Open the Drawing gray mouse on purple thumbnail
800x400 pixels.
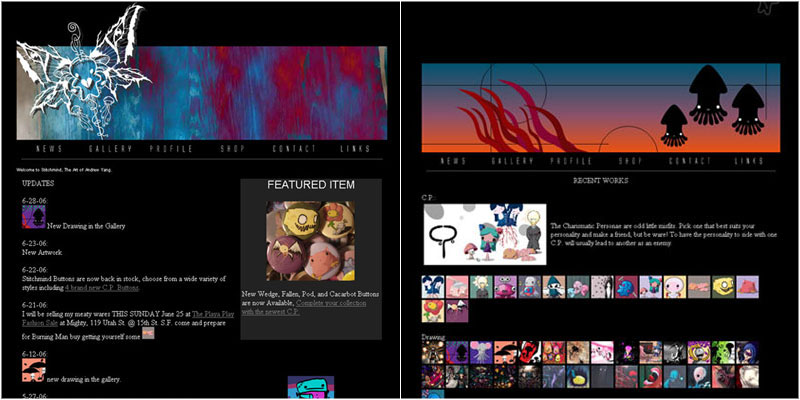pos(481,353)
